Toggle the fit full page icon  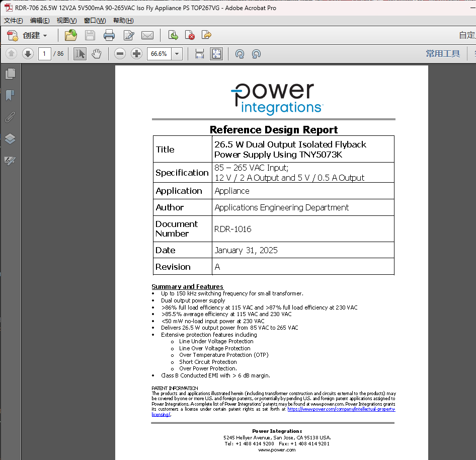pyautogui.click(x=216, y=54)
